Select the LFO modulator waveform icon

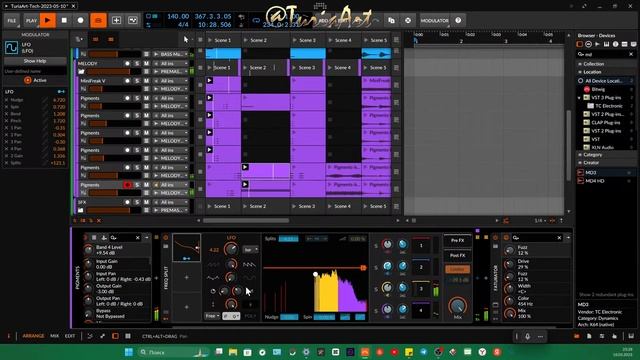pos(11,47)
